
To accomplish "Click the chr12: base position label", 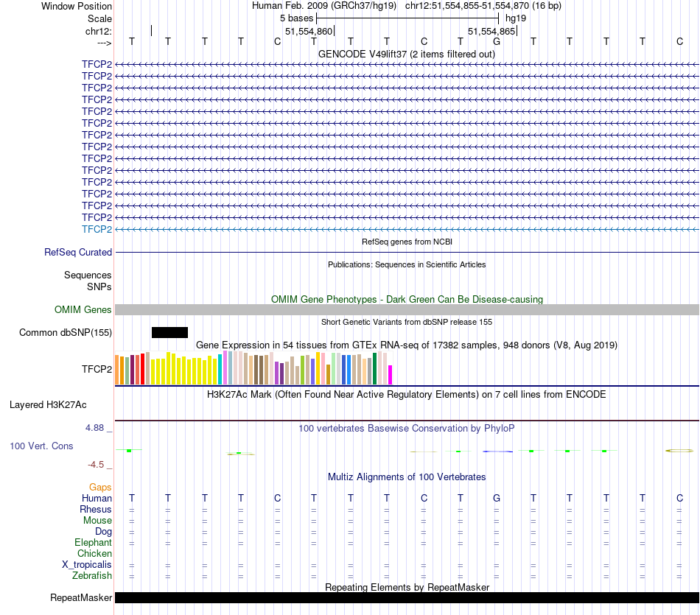I will point(99,31).
